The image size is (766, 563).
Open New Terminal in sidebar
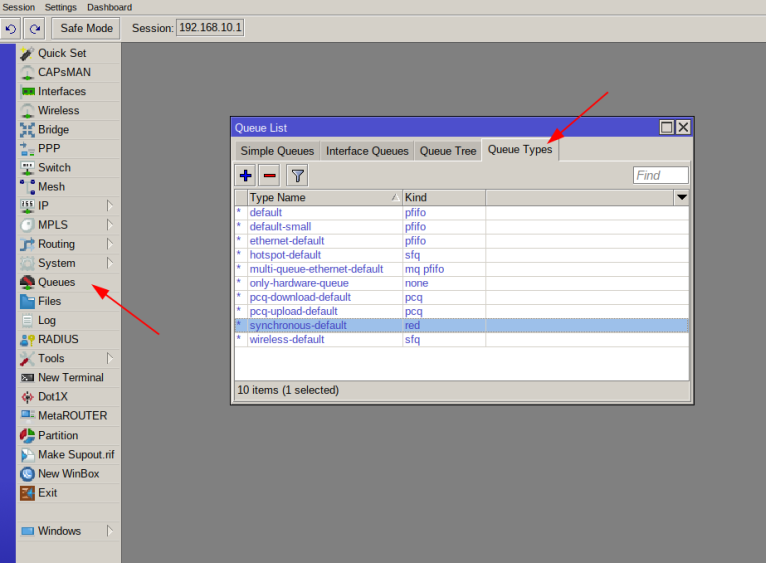(x=70, y=377)
